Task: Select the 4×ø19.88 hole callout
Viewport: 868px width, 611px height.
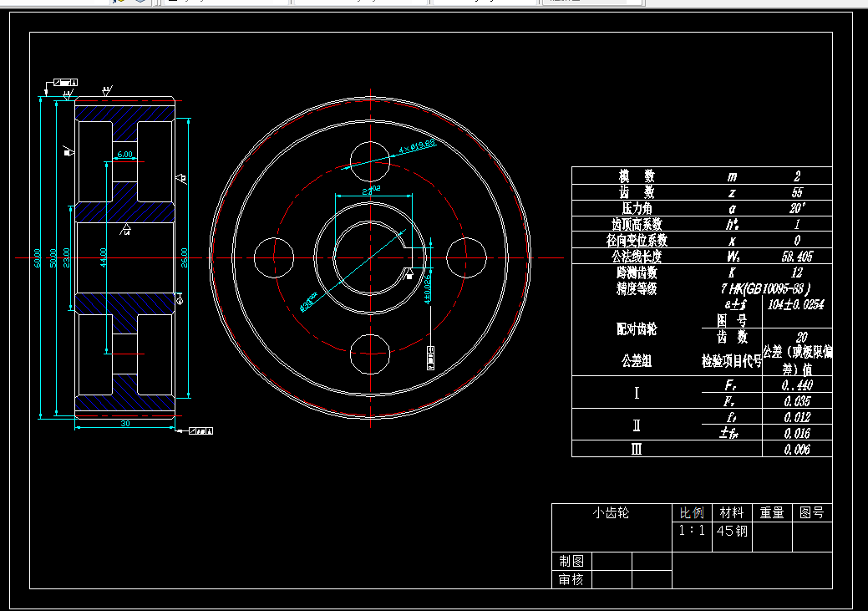Action: 418,146
